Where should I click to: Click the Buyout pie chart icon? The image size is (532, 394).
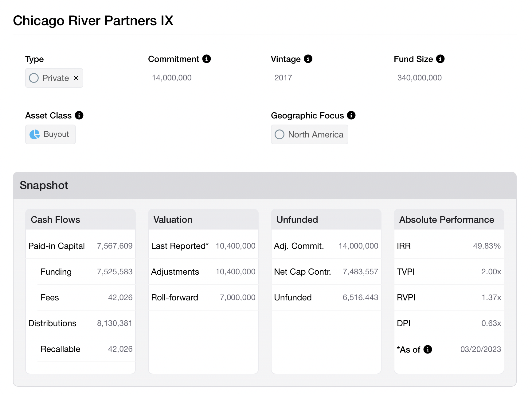point(35,134)
